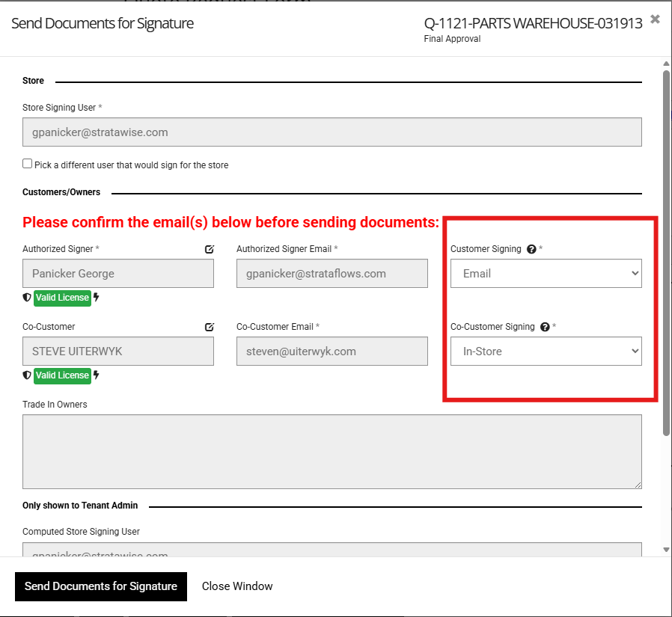Click the edit icon beside Co-Customer
The height and width of the screenshot is (617, 672).
pos(209,327)
